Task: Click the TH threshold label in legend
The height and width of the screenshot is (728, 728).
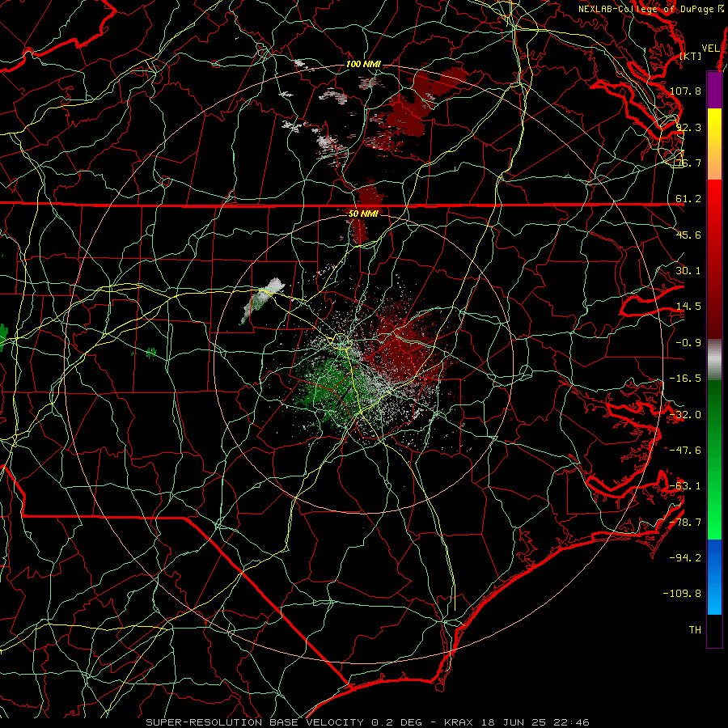Action: pos(695,630)
